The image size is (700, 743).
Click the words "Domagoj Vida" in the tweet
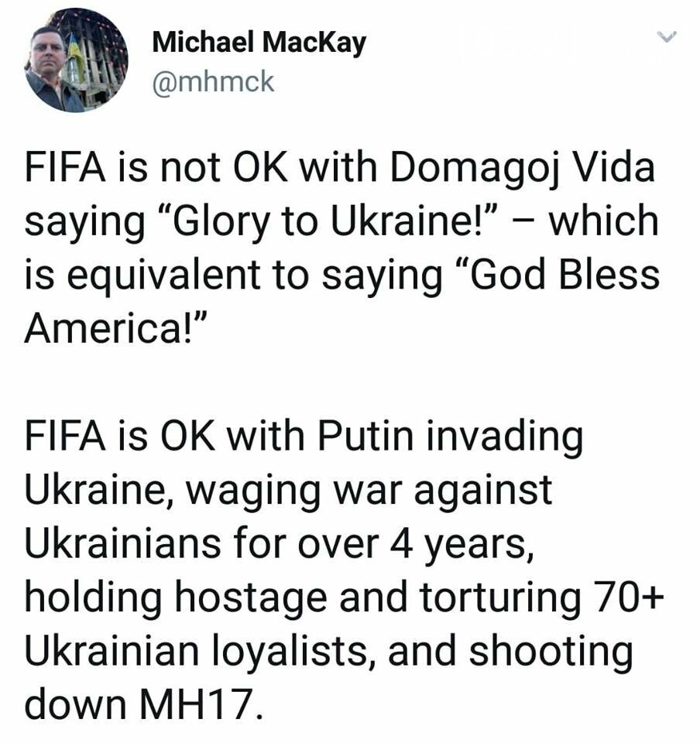[522, 169]
